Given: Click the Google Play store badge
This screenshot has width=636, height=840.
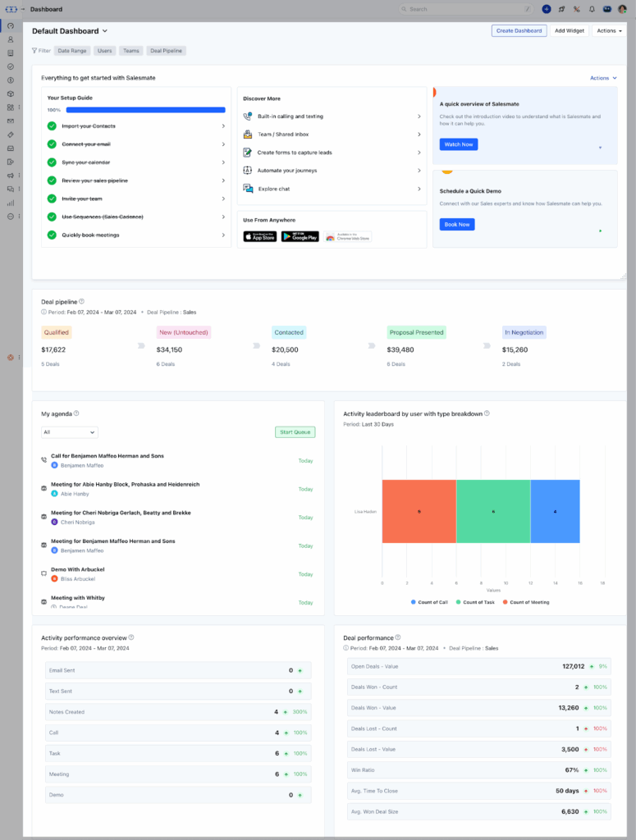Looking at the screenshot, I should pos(300,236).
